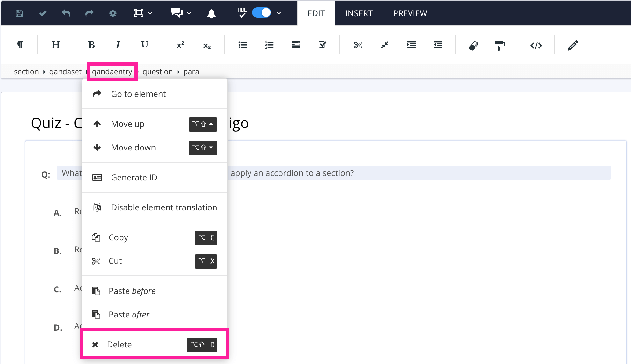The height and width of the screenshot is (364, 631).
Task: Choose Delete from context menu
Action: [x=155, y=345]
